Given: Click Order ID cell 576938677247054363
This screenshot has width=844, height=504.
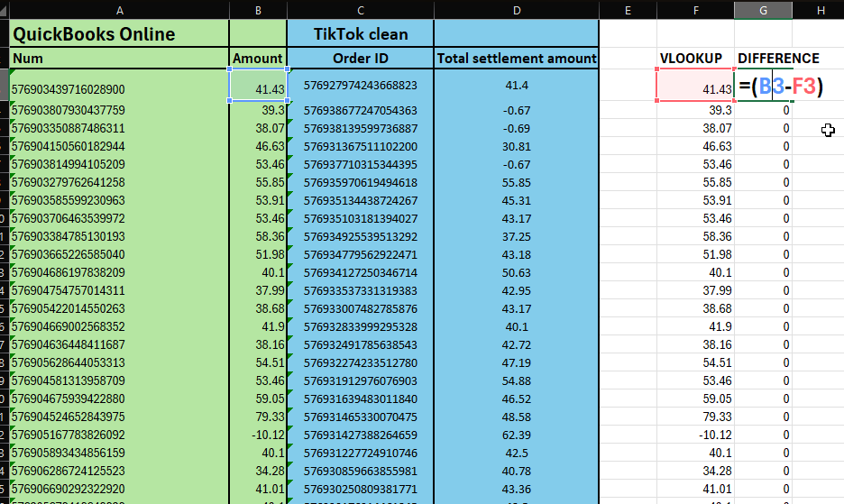Looking at the screenshot, I should 360,110.
